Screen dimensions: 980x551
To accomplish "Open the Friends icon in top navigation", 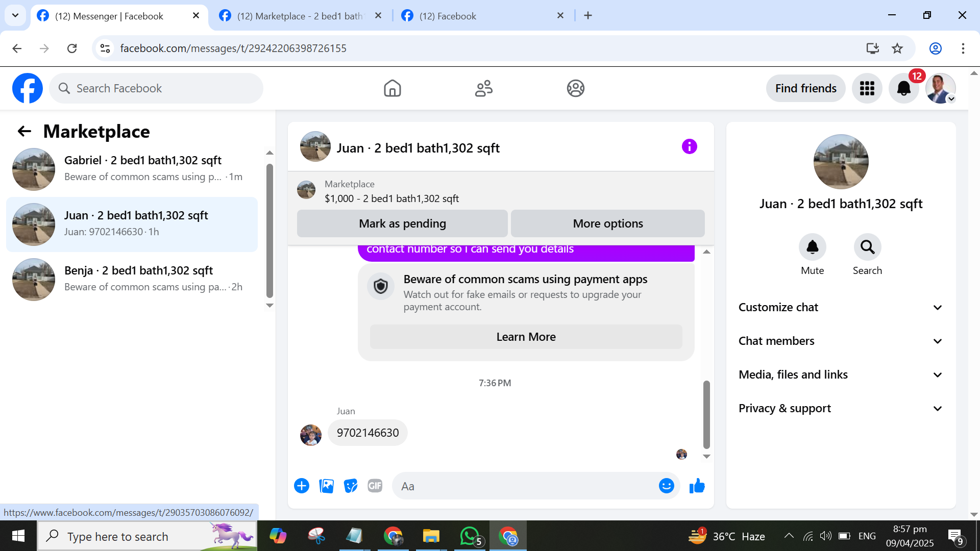I will 483,88.
